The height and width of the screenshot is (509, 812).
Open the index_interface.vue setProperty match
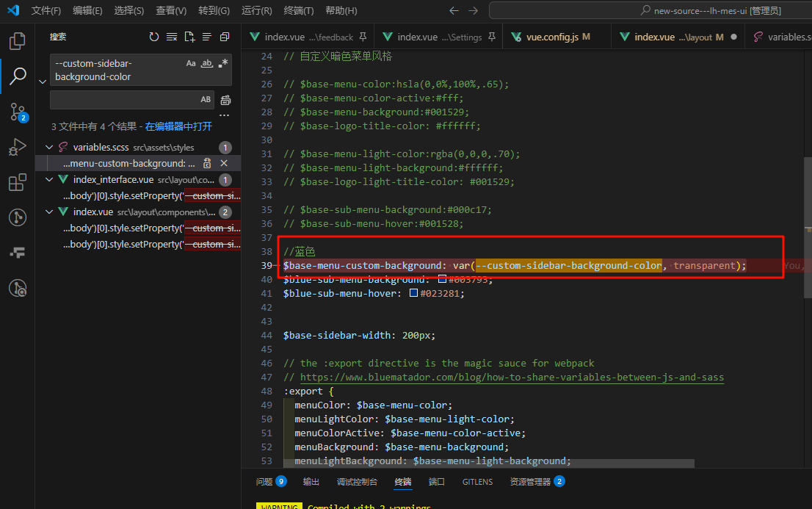[151, 196]
